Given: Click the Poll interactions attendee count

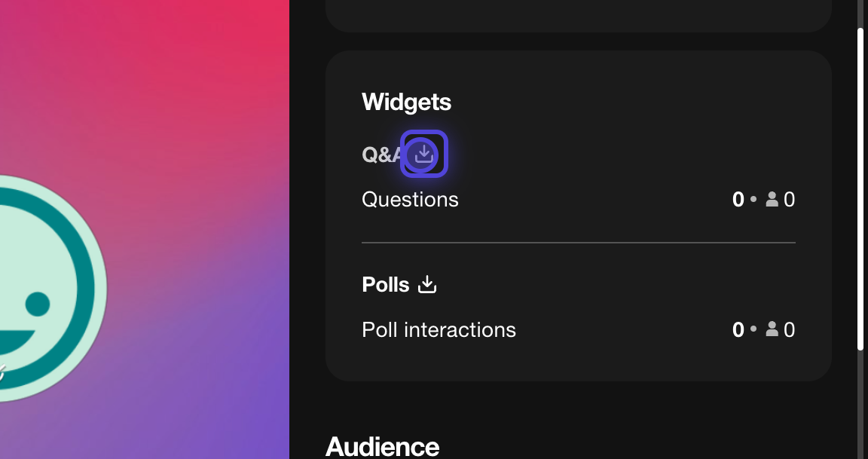Looking at the screenshot, I should [789, 329].
